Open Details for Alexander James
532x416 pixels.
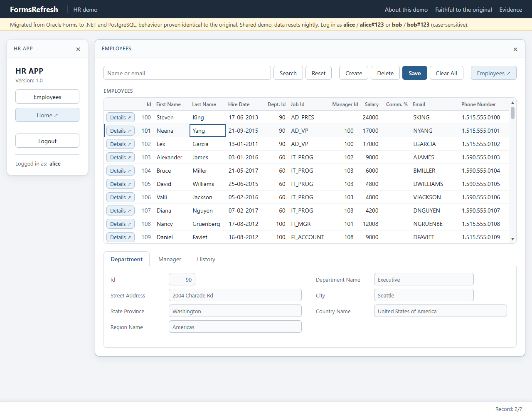121,158
